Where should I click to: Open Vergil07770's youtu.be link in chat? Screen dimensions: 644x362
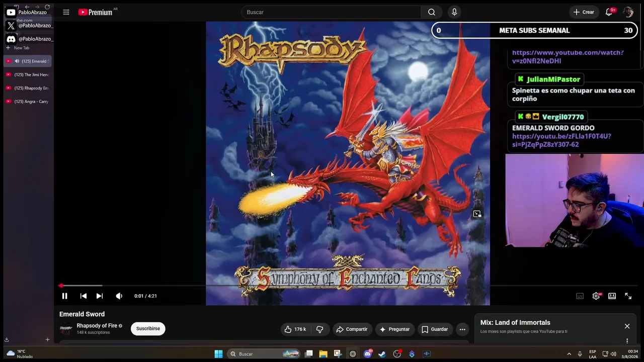point(561,140)
